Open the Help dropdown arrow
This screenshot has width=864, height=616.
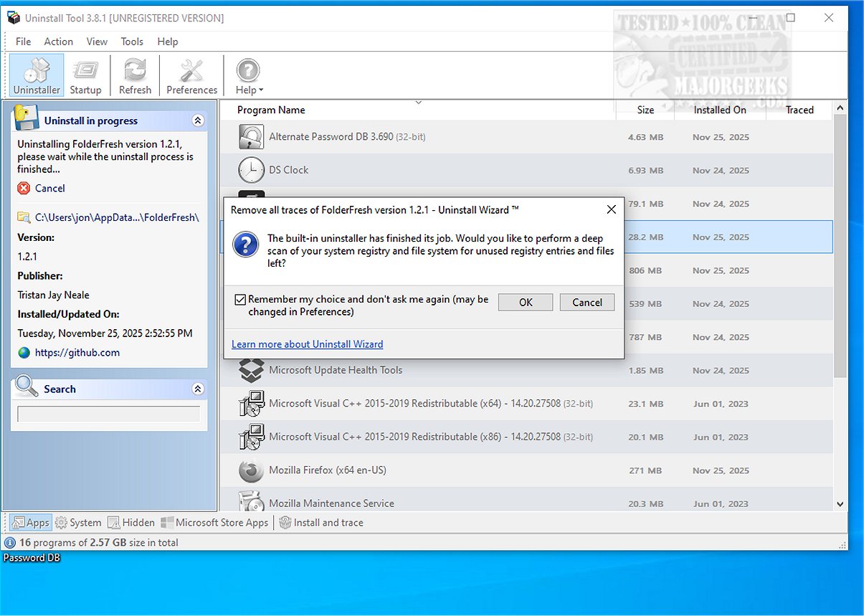click(261, 90)
